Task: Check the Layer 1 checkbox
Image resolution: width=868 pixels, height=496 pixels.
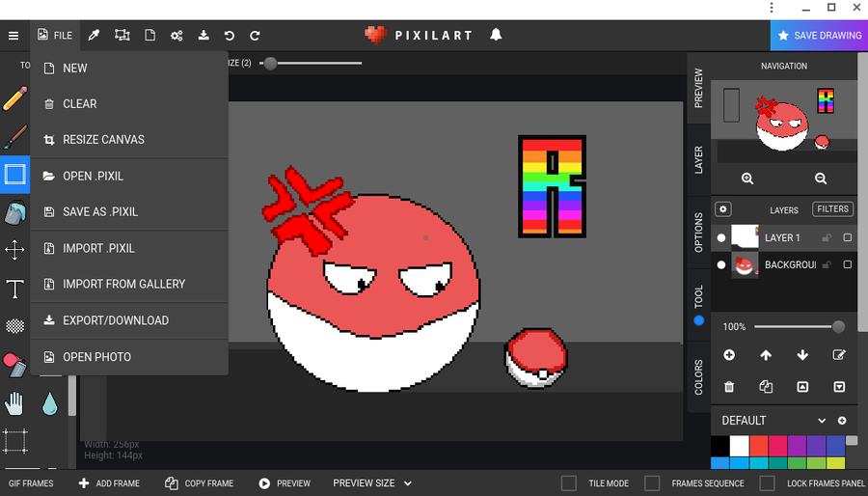Action: 848,237
